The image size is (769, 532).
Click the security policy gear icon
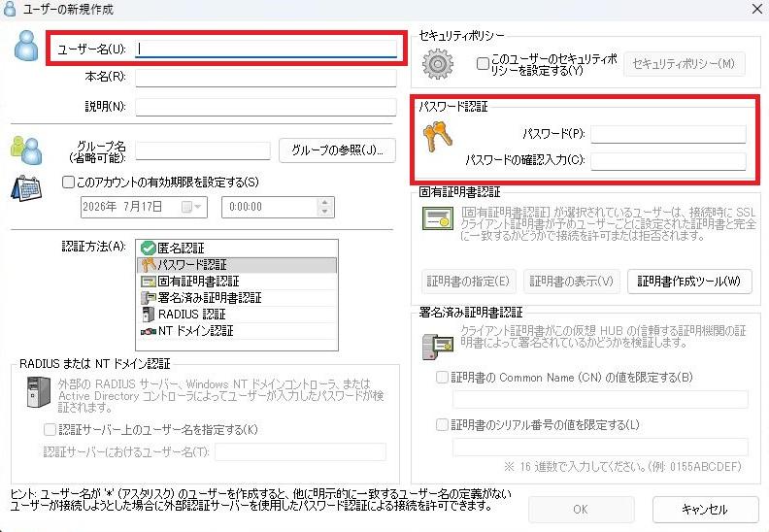(x=438, y=64)
